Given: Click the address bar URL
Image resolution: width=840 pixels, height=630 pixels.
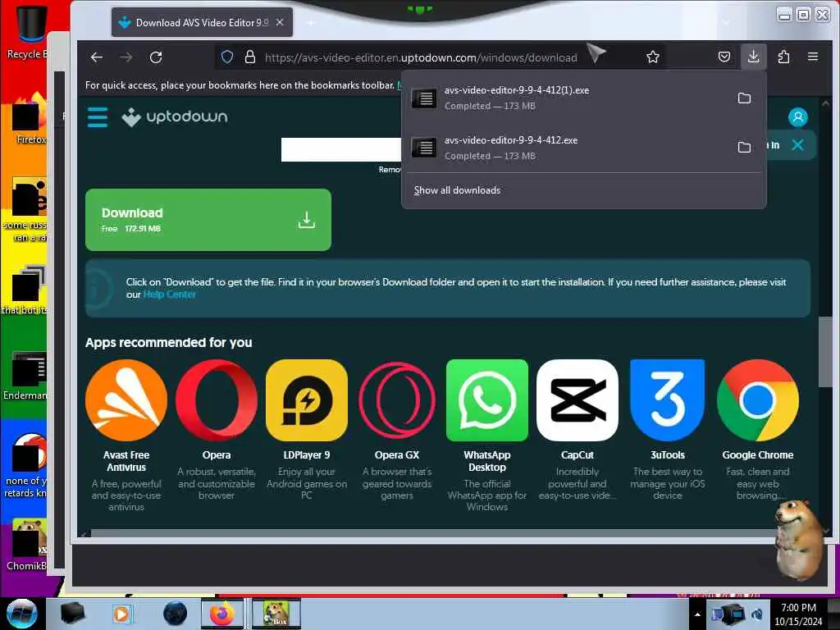Looking at the screenshot, I should [x=421, y=57].
